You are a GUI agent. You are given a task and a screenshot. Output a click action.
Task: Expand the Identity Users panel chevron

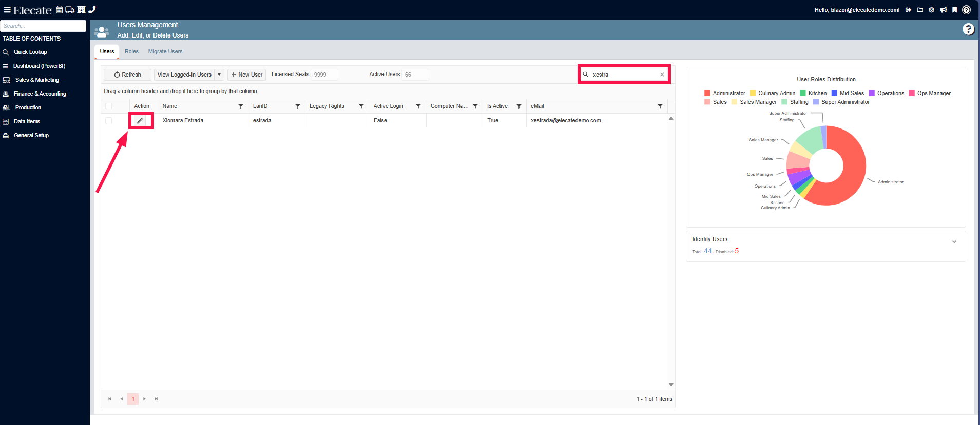[954, 242]
